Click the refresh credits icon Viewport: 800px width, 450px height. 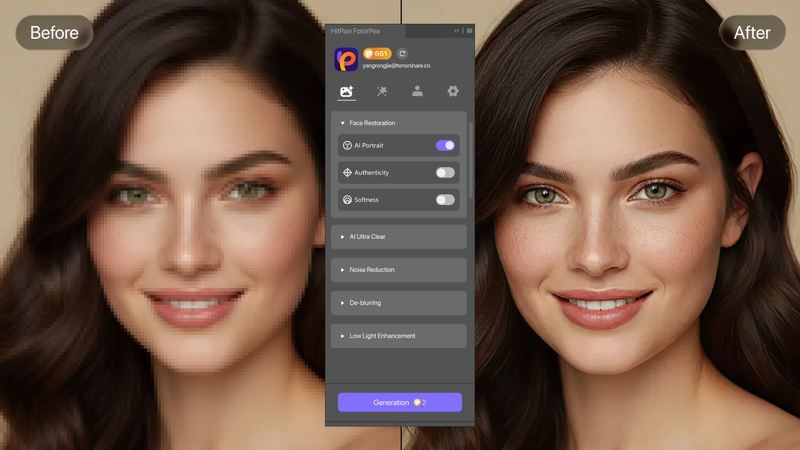pyautogui.click(x=402, y=54)
